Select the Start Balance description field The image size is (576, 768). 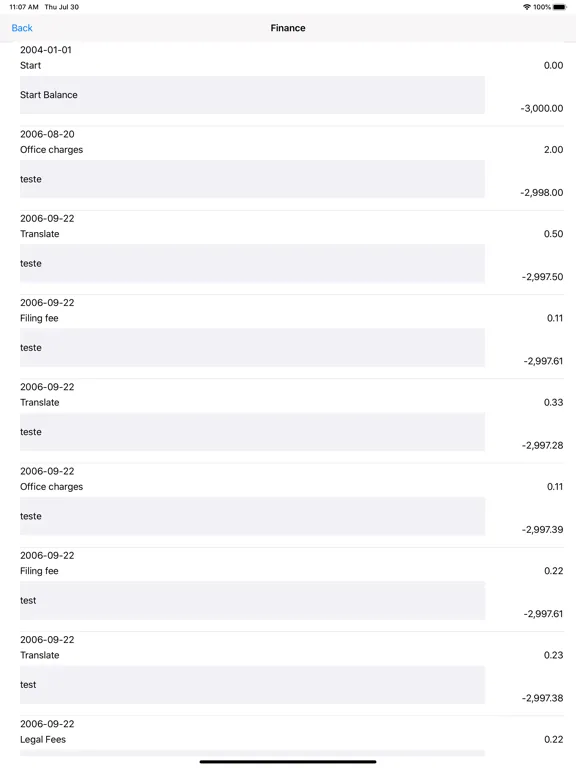252,95
